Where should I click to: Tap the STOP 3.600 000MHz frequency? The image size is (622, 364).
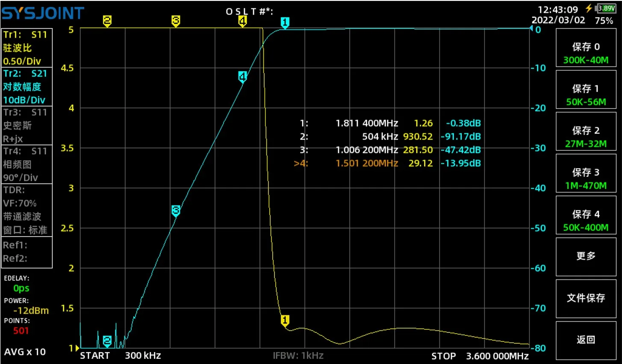click(480, 356)
